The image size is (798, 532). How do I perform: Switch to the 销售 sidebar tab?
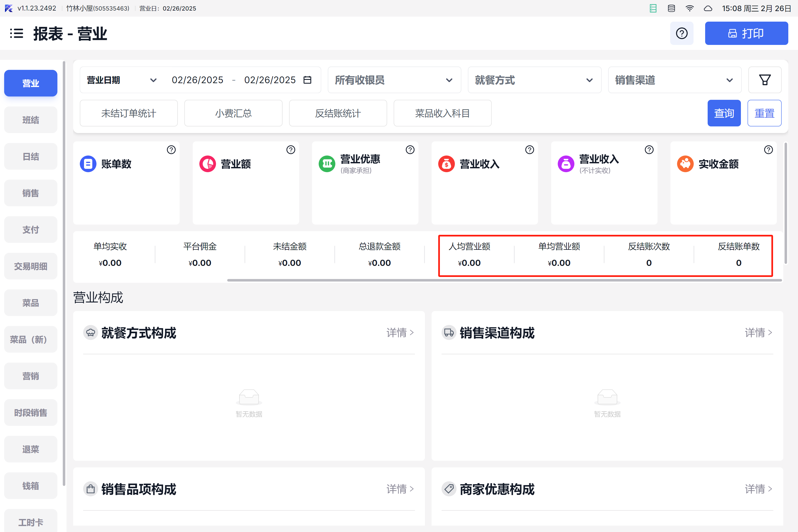[x=30, y=193]
